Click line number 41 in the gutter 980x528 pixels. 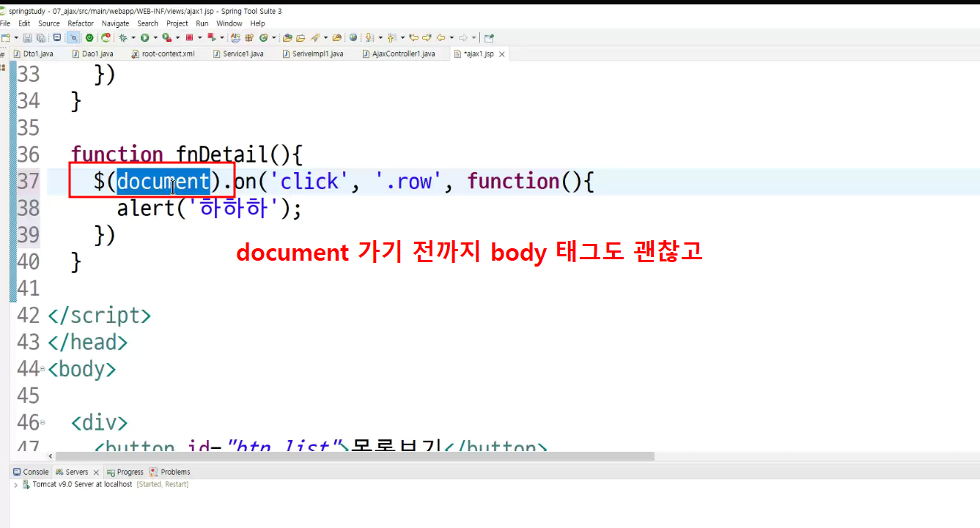click(29, 289)
